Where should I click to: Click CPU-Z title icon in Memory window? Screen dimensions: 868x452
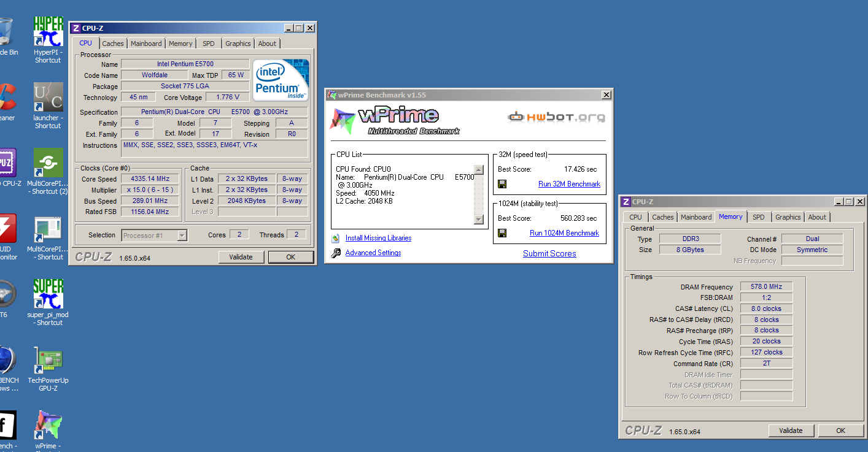pos(626,202)
